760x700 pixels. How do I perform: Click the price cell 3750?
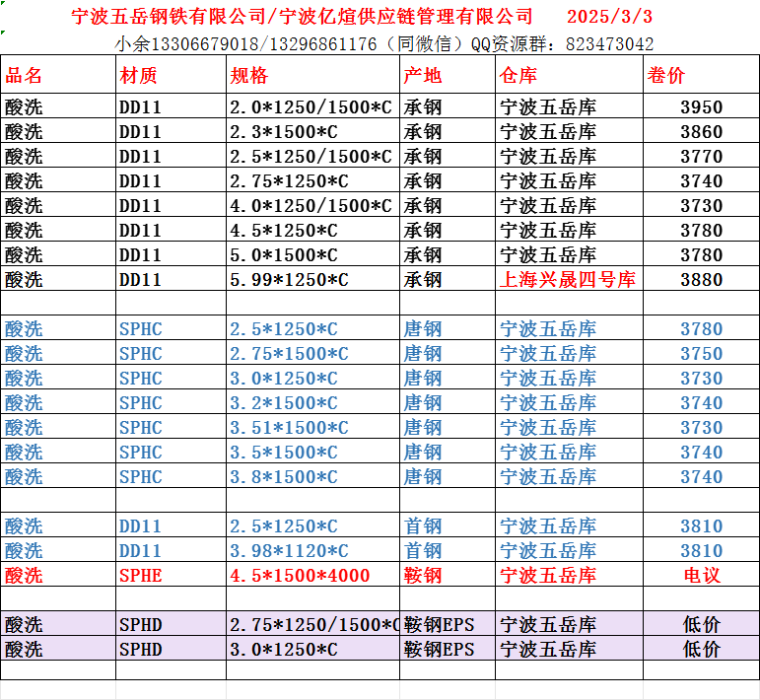click(702, 353)
